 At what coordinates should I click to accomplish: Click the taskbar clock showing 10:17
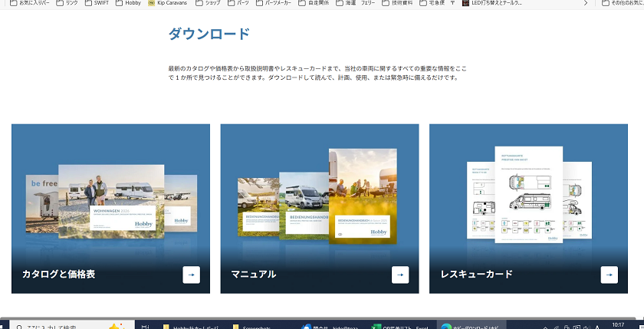click(x=618, y=325)
